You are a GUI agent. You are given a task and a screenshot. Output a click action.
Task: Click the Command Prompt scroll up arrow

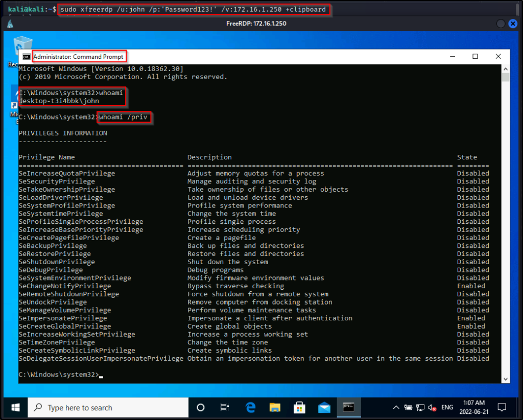505,68
